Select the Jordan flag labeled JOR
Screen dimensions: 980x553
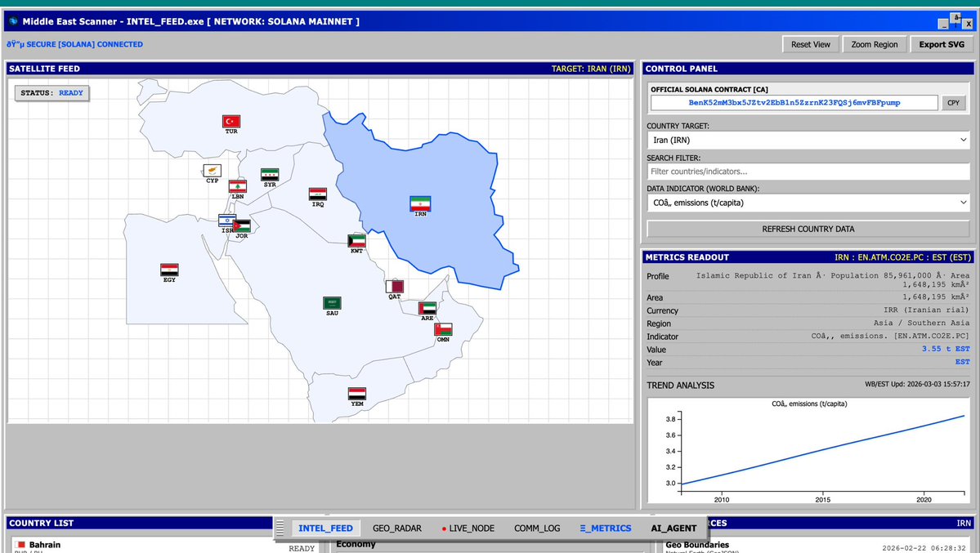pos(242,226)
